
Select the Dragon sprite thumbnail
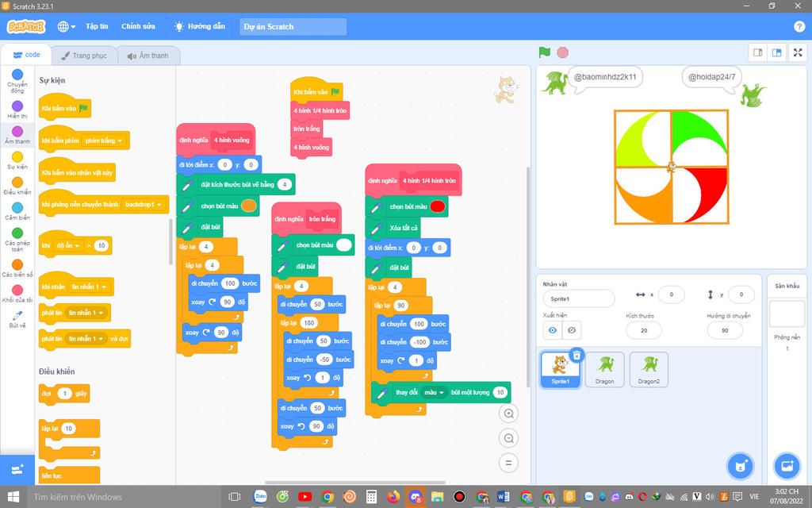pyautogui.click(x=604, y=369)
